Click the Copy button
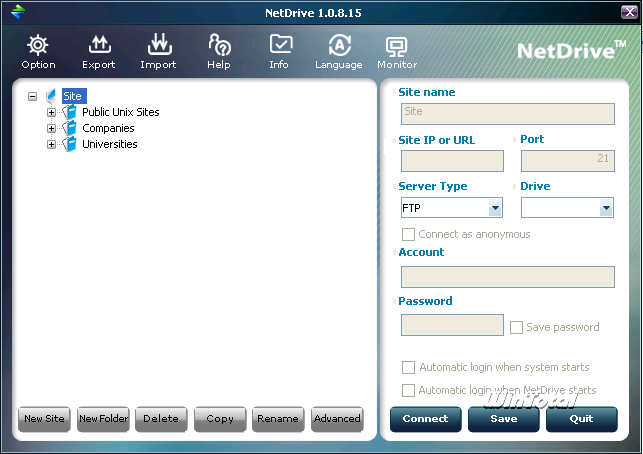 pos(220,419)
